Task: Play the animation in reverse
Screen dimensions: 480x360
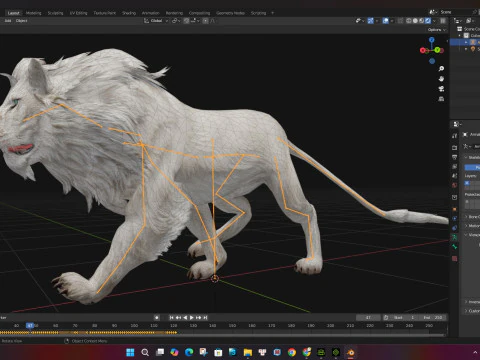Action: tap(185, 318)
